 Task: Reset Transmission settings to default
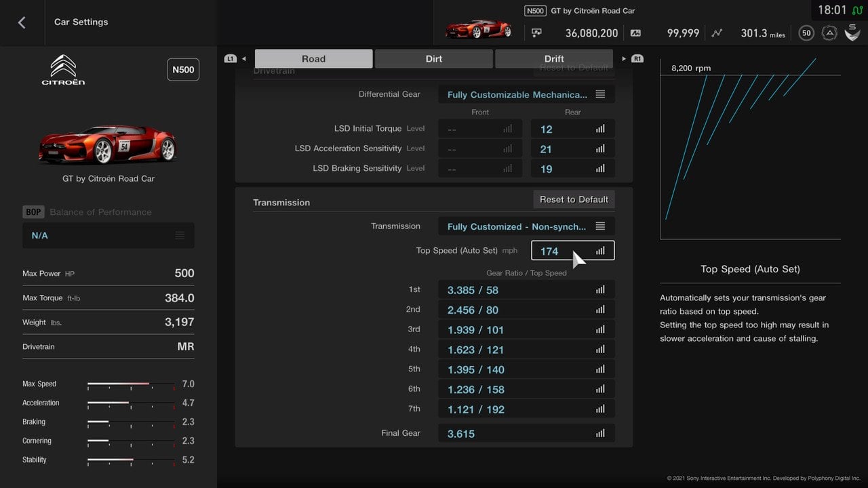[x=574, y=199]
